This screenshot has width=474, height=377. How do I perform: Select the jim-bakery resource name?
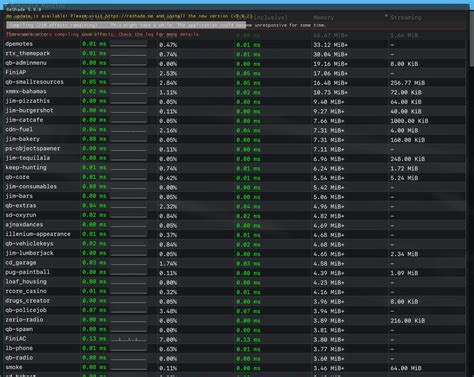click(x=22, y=139)
